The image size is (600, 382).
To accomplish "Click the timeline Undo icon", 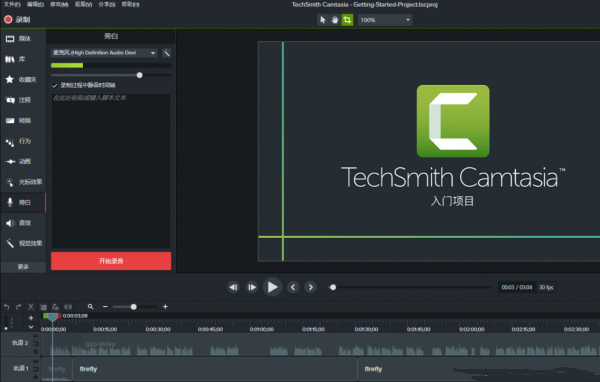I will click(x=7, y=307).
